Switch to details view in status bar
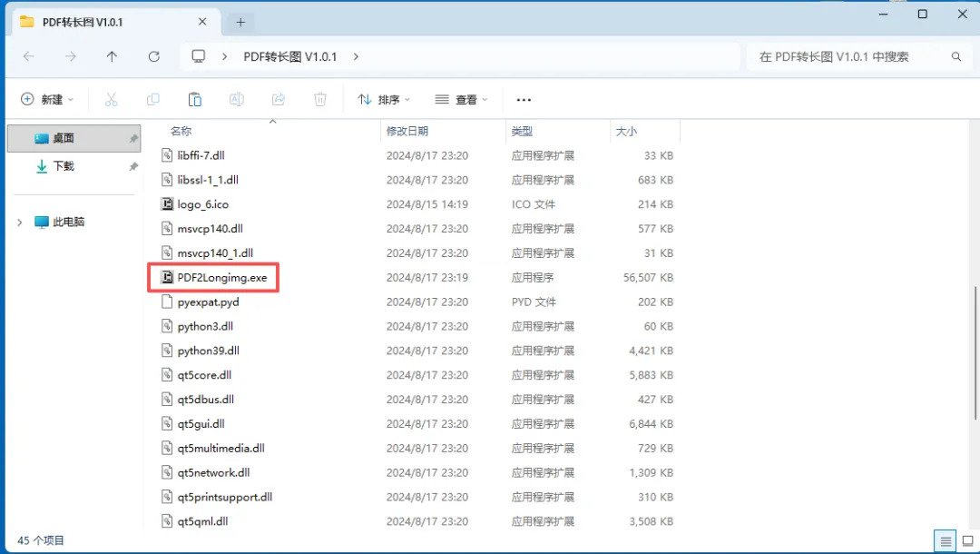 [x=945, y=541]
